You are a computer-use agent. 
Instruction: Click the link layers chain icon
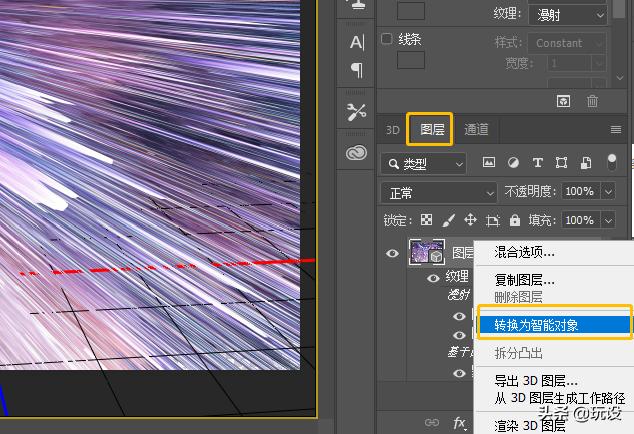click(432, 423)
